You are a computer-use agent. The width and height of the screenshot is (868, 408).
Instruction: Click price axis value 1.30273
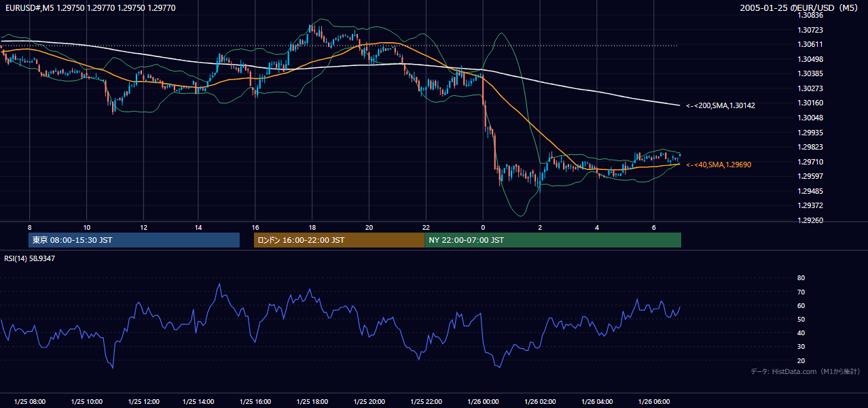point(810,88)
